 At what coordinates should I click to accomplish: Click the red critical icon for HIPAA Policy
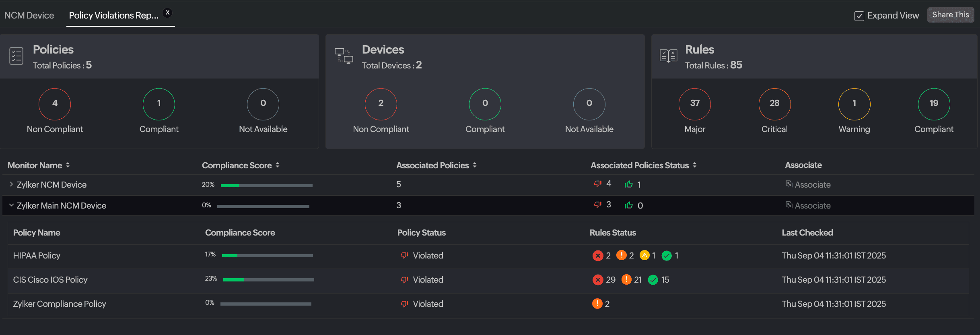597,256
